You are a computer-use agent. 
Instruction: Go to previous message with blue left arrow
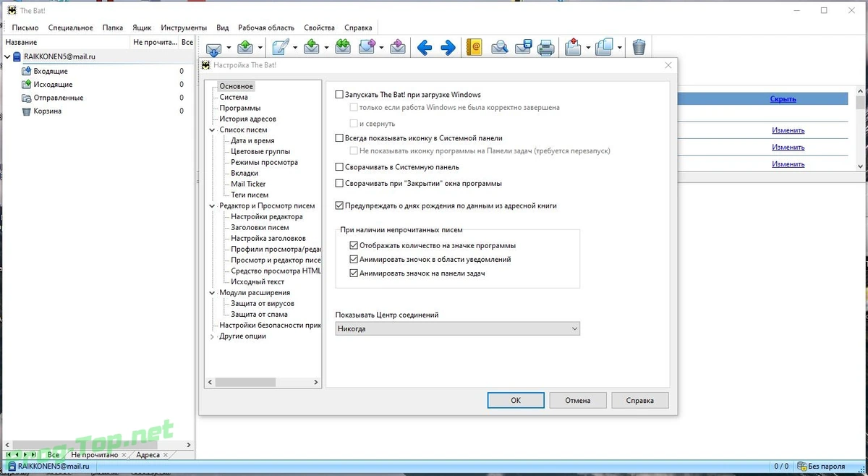(425, 48)
